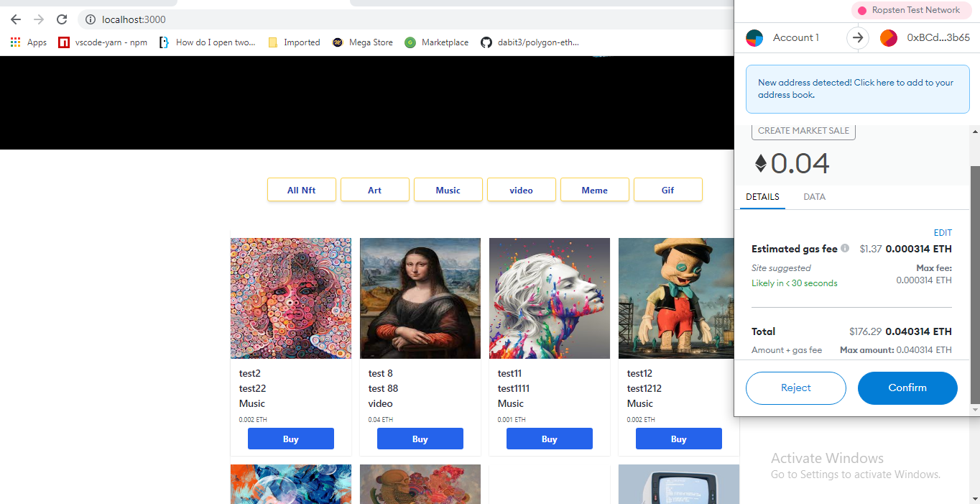
Task: Open test11 paint splash head thumbnail
Action: (x=550, y=298)
